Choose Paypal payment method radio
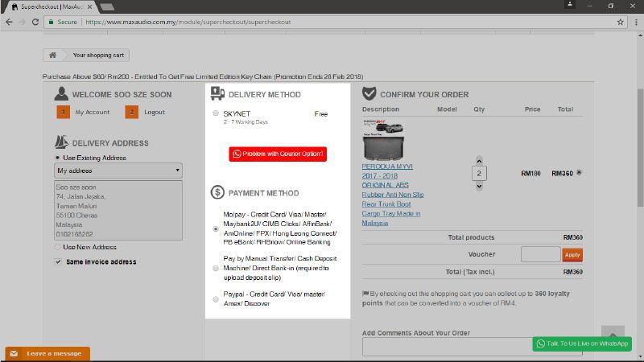The width and height of the screenshot is (644, 362). pyautogui.click(x=216, y=299)
